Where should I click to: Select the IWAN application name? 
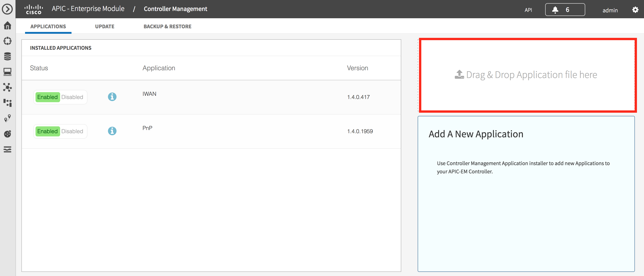(x=149, y=94)
